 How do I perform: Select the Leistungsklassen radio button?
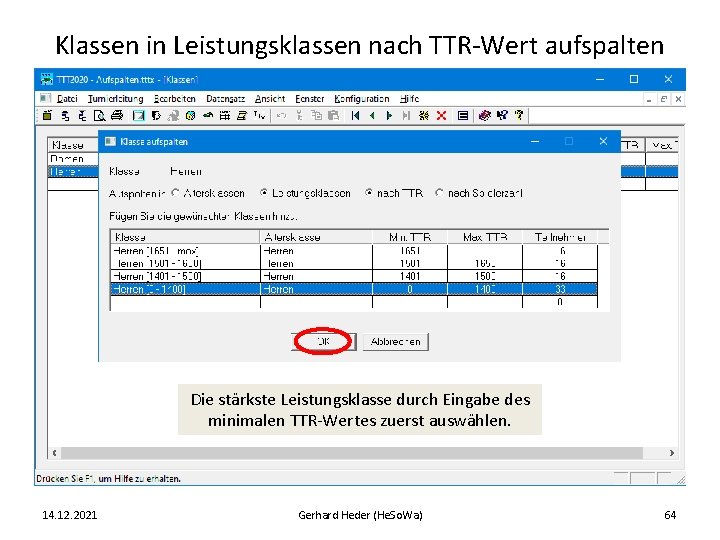(x=264, y=193)
